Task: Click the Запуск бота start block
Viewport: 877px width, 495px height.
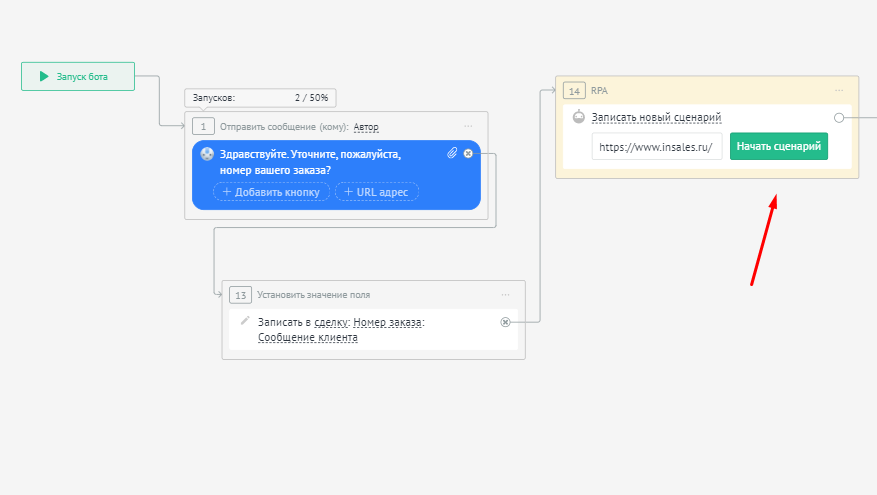Action: [78, 76]
